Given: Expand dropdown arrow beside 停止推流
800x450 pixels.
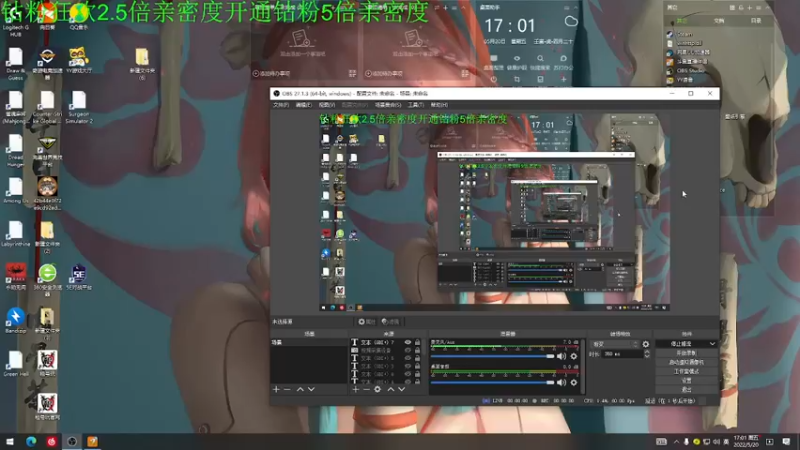Looking at the screenshot, I should [x=712, y=344].
